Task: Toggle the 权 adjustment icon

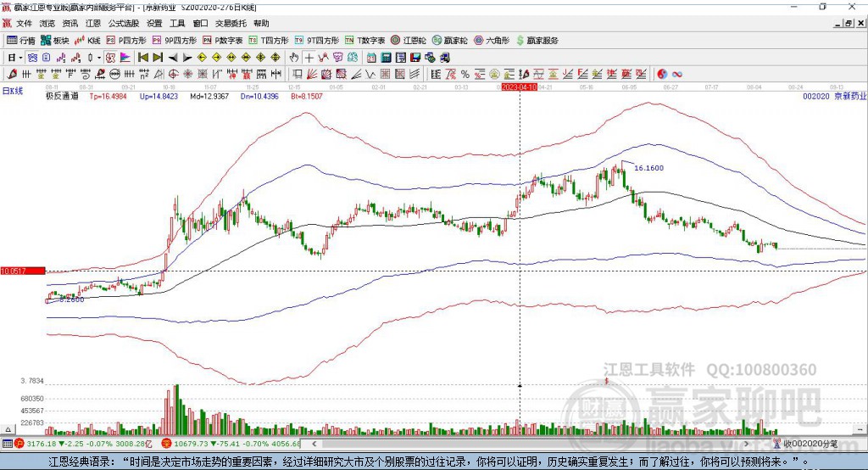Action: (x=111, y=58)
